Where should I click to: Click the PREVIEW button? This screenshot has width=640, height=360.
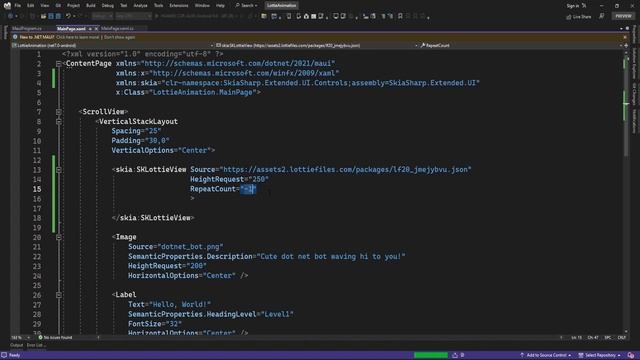(x=623, y=16)
